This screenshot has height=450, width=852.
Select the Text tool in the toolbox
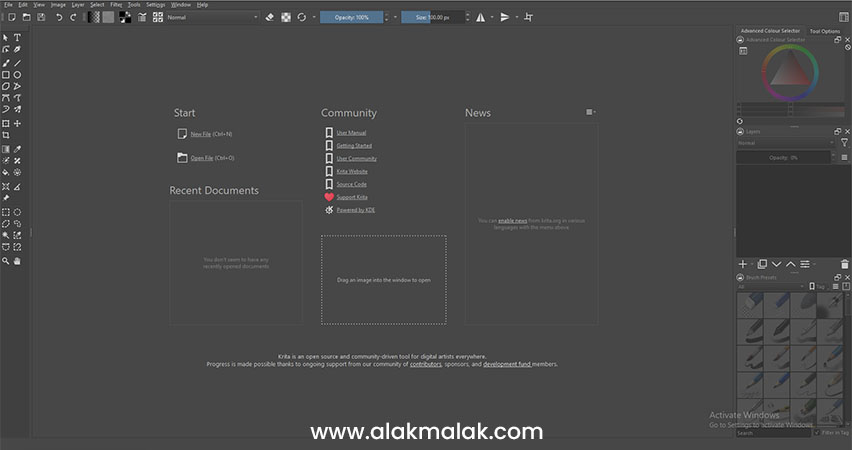tap(17, 38)
